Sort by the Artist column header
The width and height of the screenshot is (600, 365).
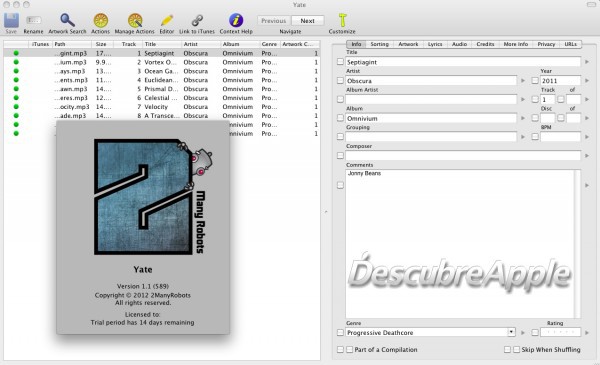[201, 44]
